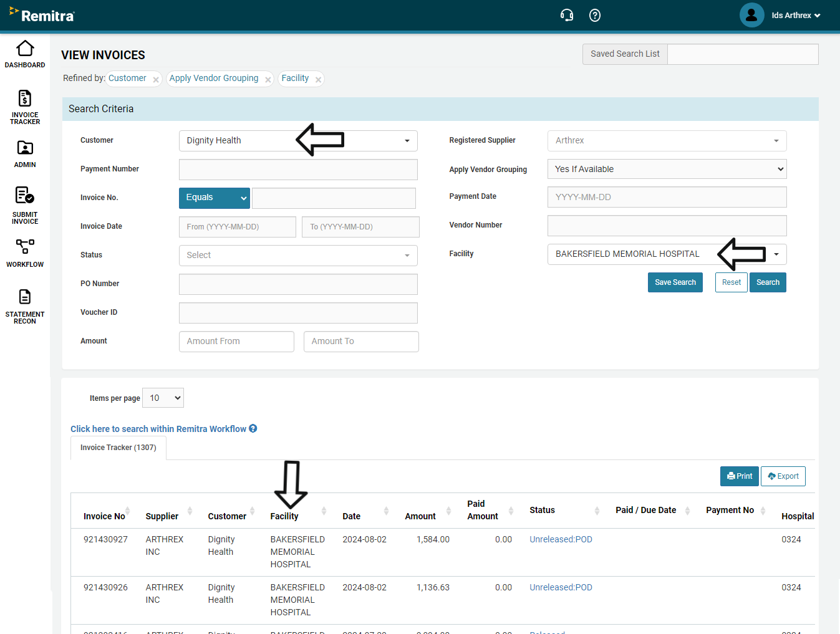
Task: Change the Items per page dropdown
Action: [163, 398]
